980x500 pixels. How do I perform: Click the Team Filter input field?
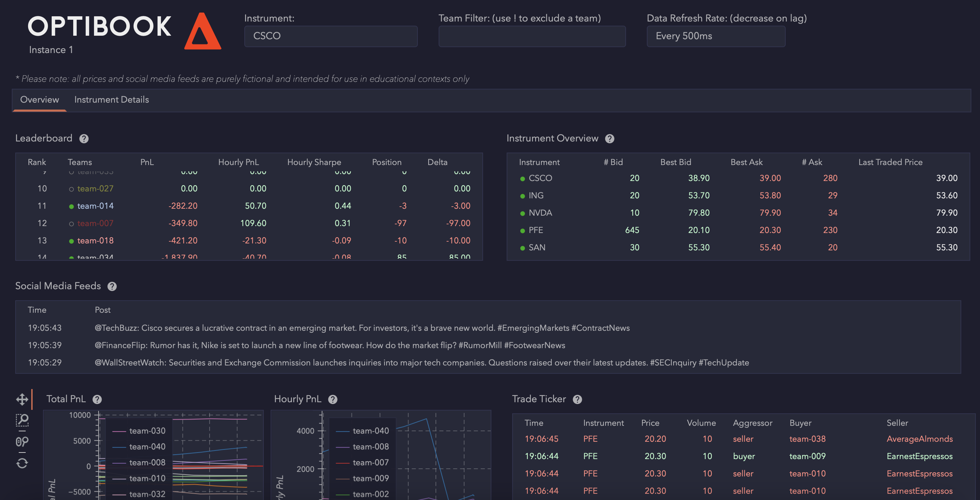tap(532, 36)
